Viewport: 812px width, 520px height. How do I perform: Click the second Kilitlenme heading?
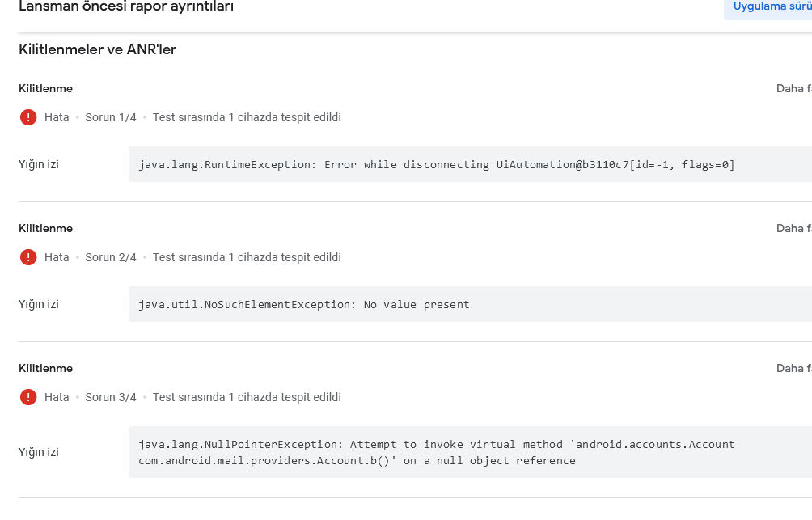click(45, 228)
